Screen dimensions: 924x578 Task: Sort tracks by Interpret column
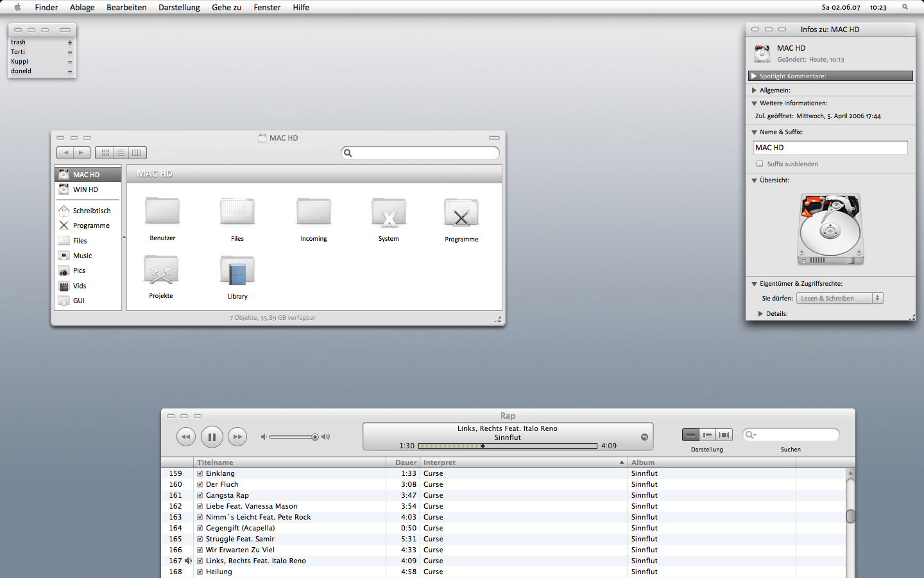click(x=524, y=462)
